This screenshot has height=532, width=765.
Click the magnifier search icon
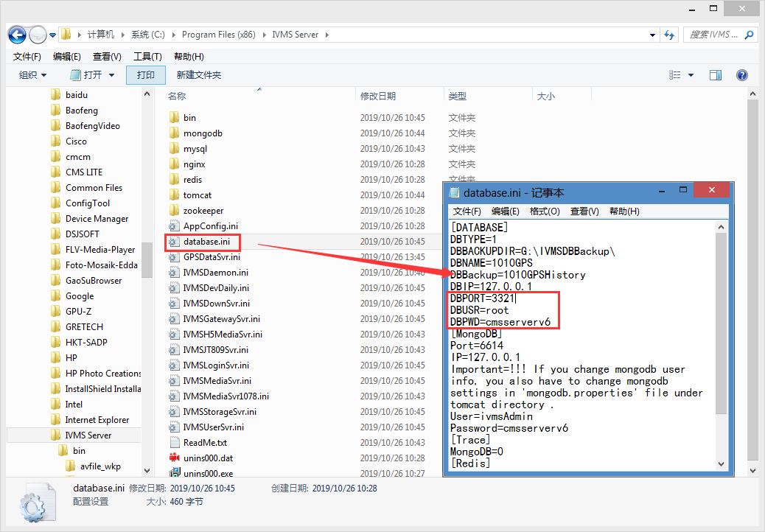[x=749, y=35]
